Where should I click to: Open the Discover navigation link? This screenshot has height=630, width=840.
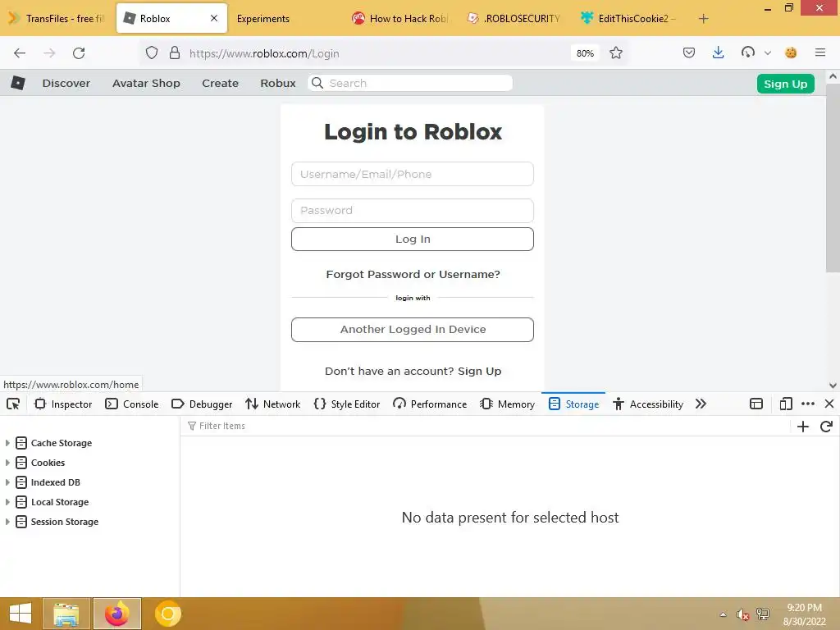click(x=66, y=83)
